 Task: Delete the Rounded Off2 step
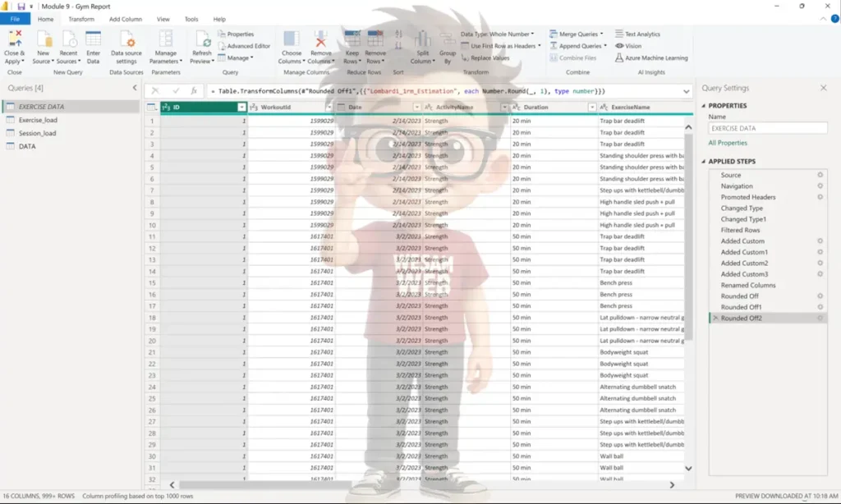point(715,318)
